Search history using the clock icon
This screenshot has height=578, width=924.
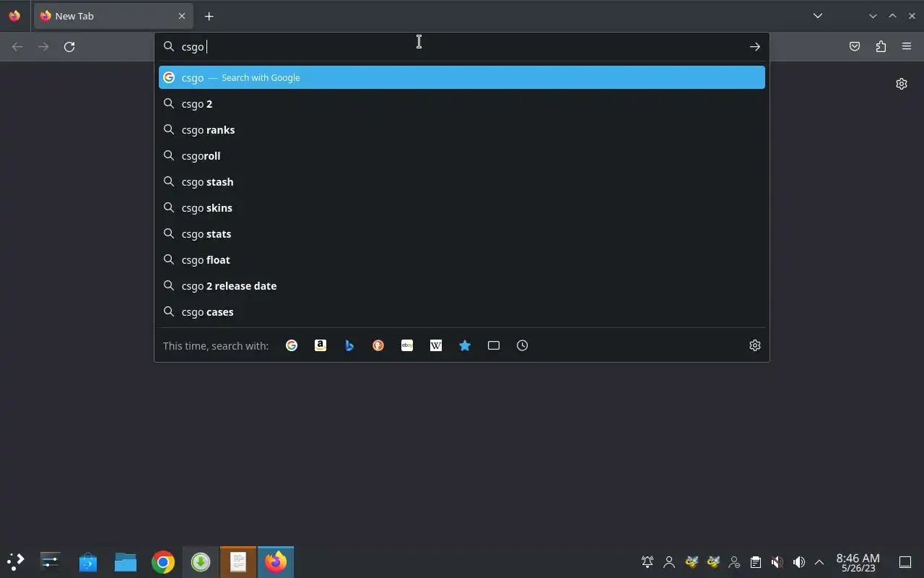(x=523, y=345)
